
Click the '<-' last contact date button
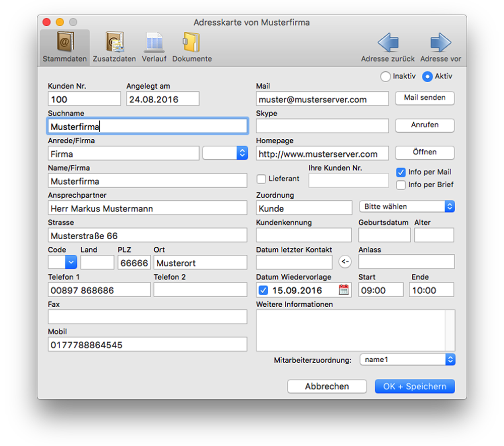coord(345,262)
